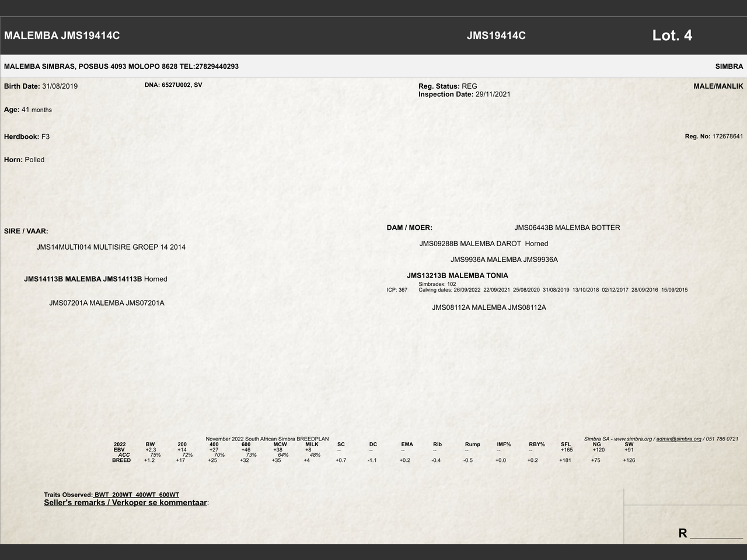Select EBV value +120 under NG
This screenshot has height=560, width=747.
(x=599, y=450)
